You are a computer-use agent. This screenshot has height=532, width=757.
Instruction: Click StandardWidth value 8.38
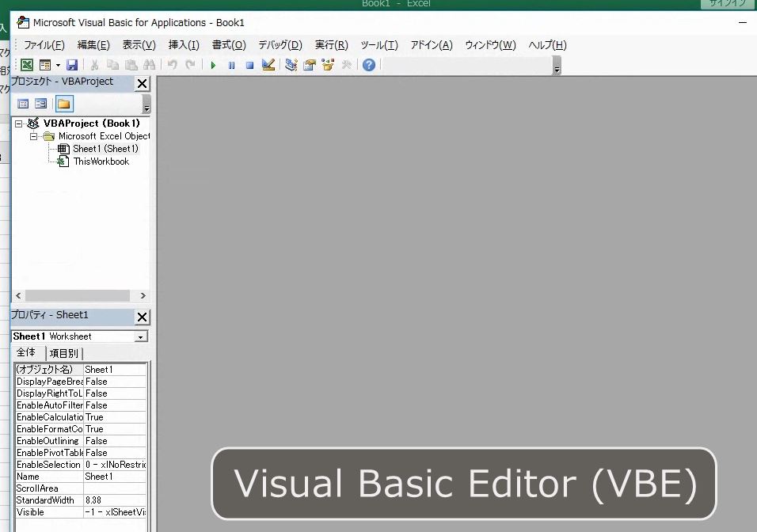point(115,500)
